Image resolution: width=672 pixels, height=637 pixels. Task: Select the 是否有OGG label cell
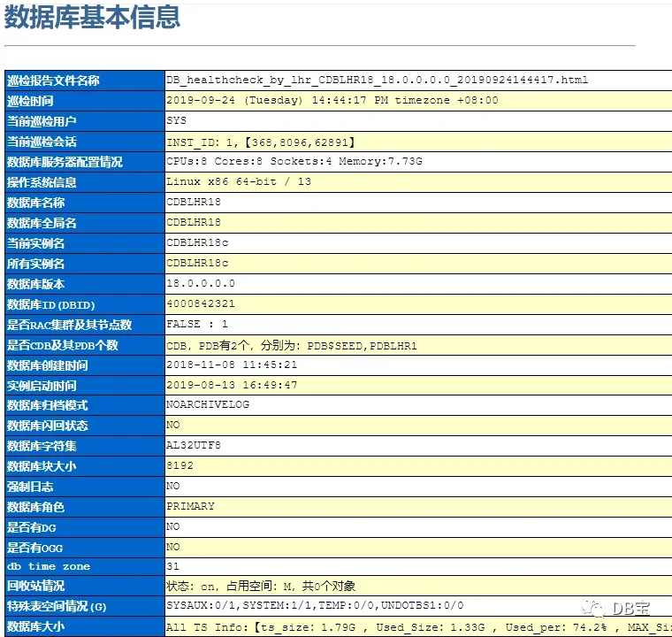(x=85, y=549)
